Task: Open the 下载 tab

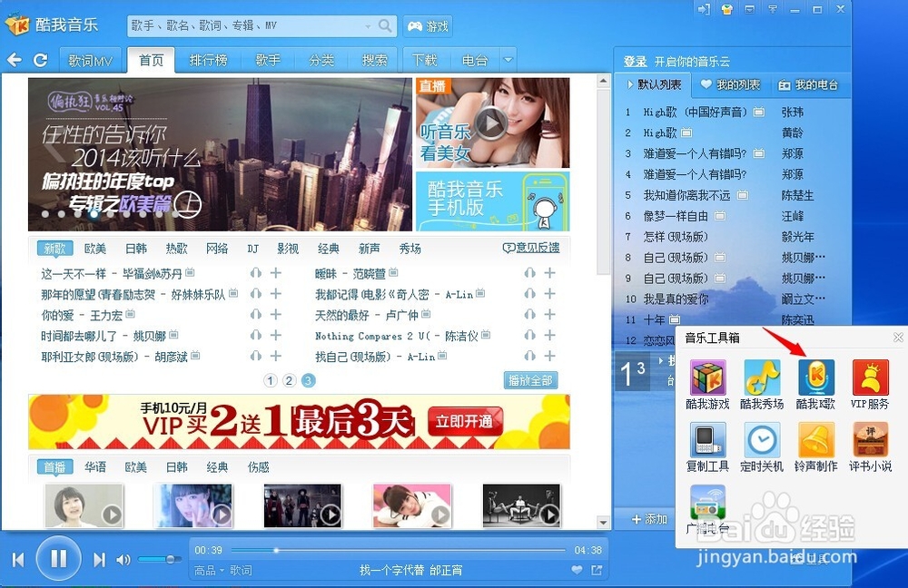Action: point(424,60)
